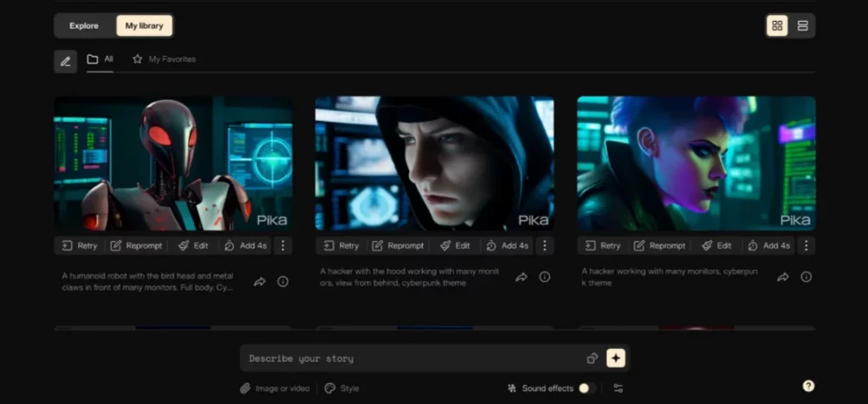Open the robot video thumbnail
Screen dimensions: 868x404
pos(173,163)
